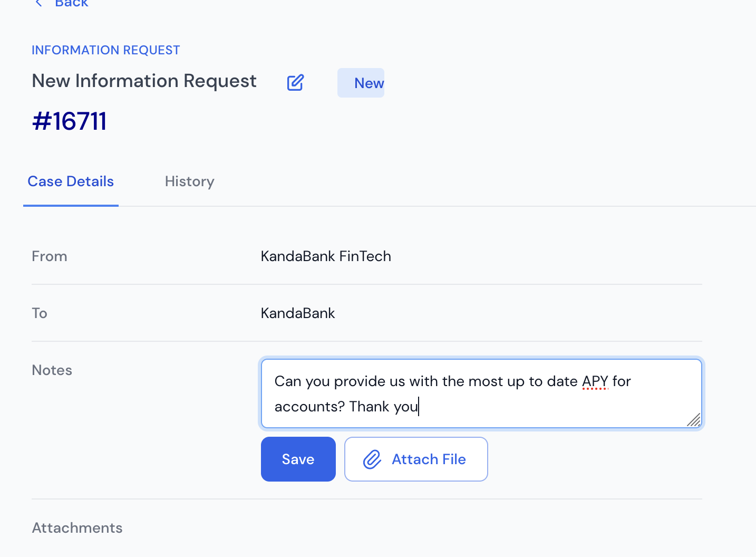The height and width of the screenshot is (557, 756).
Task: Edit the request title with pencil icon
Action: tap(295, 82)
